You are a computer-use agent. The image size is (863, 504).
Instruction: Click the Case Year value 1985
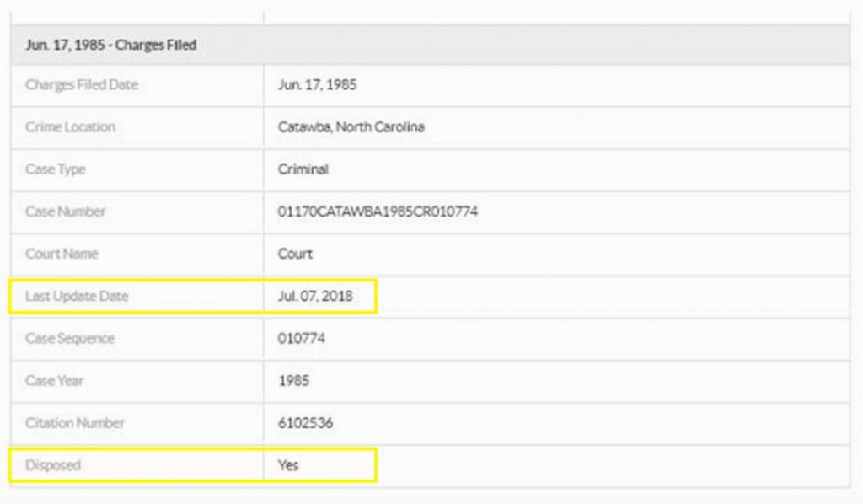(293, 381)
